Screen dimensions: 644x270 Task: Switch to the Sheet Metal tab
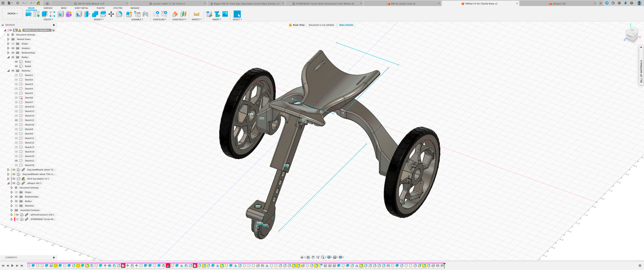(81, 8)
